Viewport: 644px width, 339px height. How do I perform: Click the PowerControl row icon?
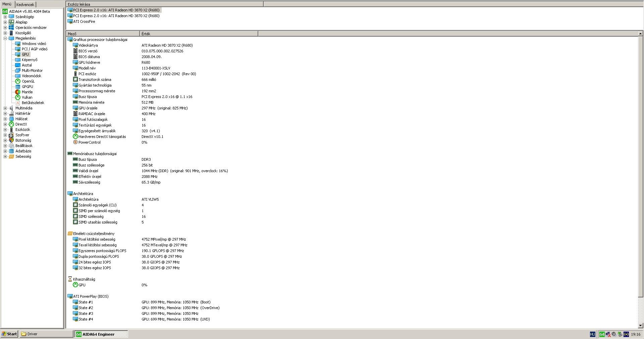75,142
